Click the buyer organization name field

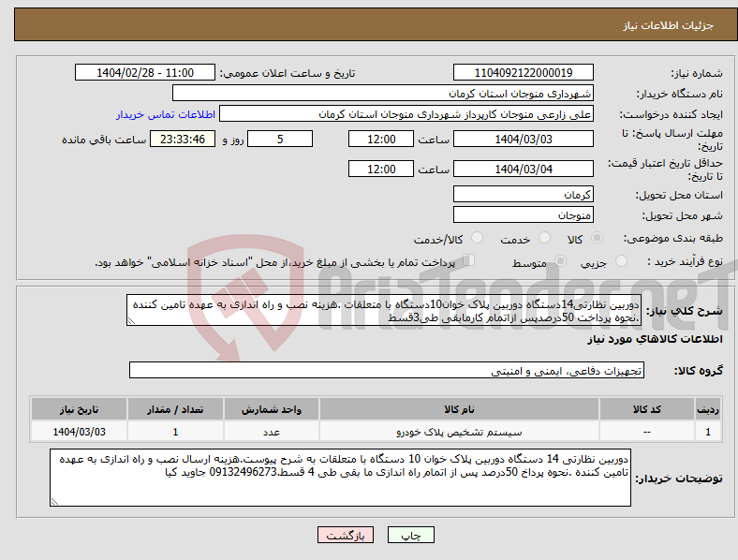(383, 93)
